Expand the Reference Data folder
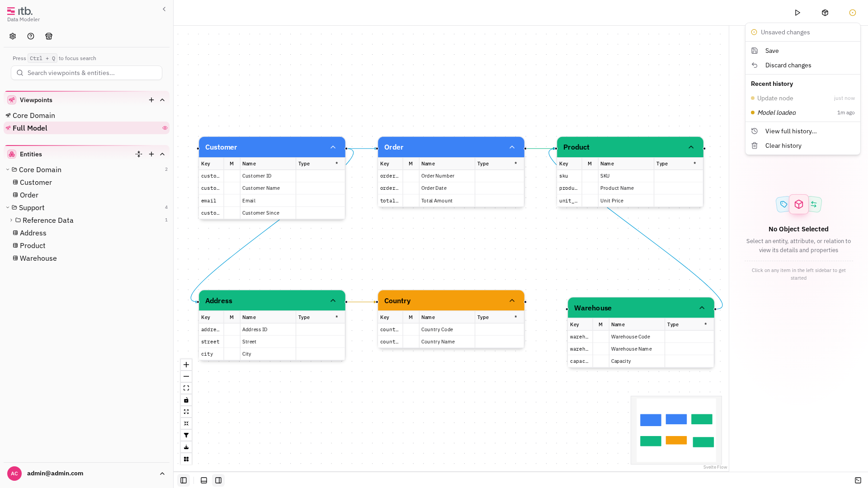The image size is (868, 488). click(11, 220)
